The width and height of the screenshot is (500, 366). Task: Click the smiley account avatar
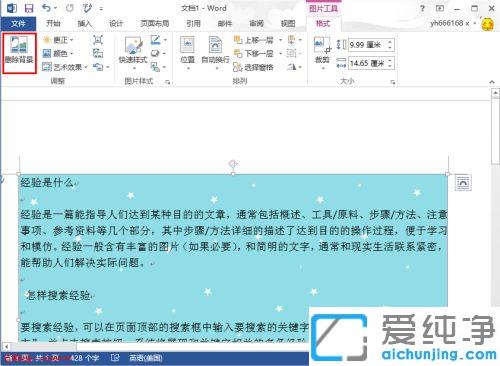click(487, 24)
